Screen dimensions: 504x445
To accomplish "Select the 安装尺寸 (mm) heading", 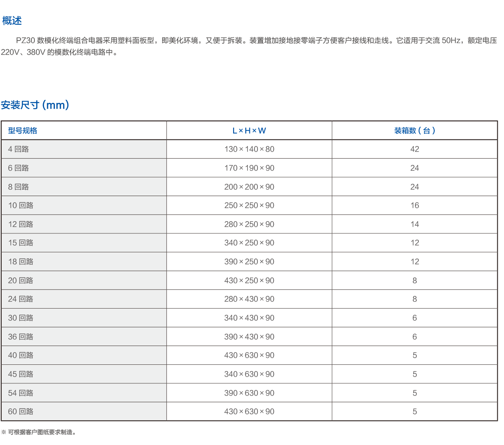I will pos(35,105).
